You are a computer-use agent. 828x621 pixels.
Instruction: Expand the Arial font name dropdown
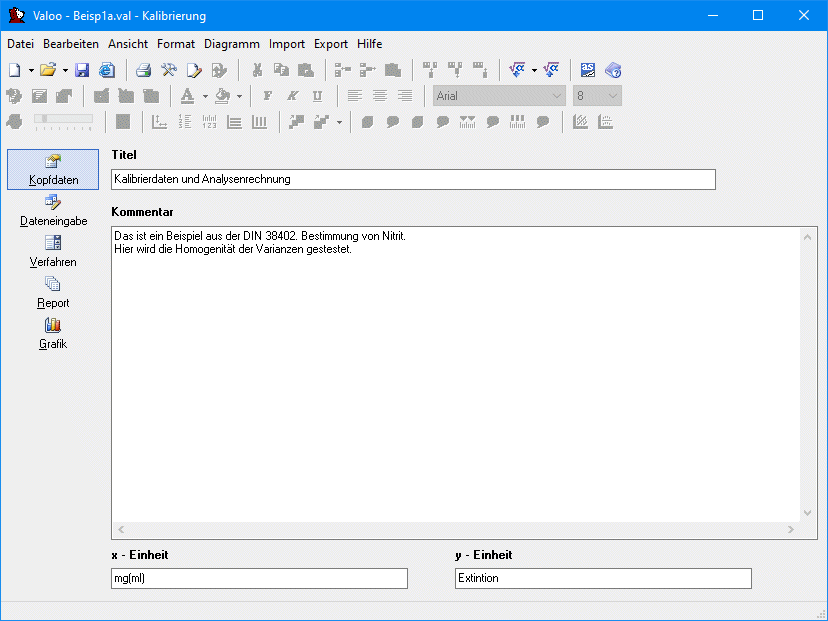557,96
